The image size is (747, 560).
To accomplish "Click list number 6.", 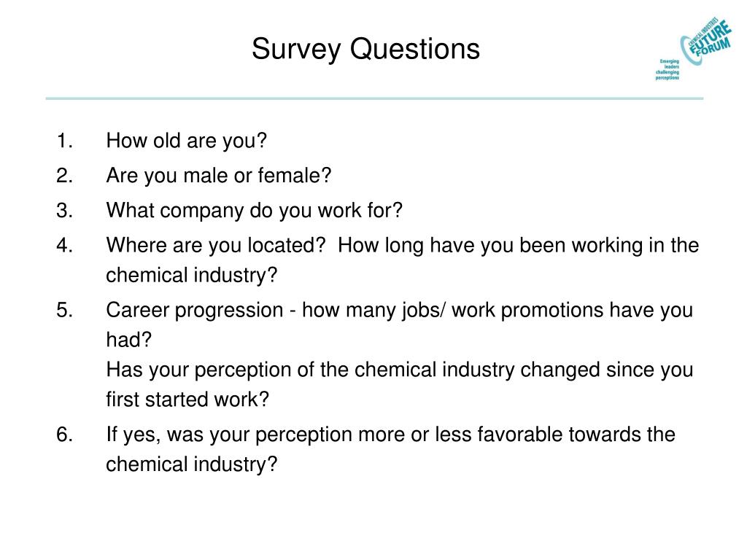I will 64,435.
